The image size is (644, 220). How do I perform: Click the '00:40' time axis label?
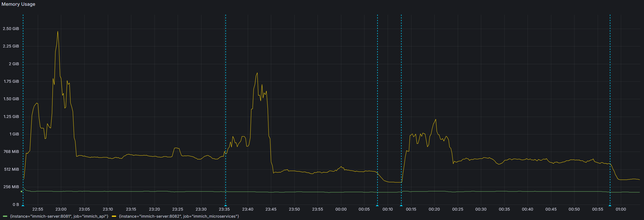pos(528,209)
